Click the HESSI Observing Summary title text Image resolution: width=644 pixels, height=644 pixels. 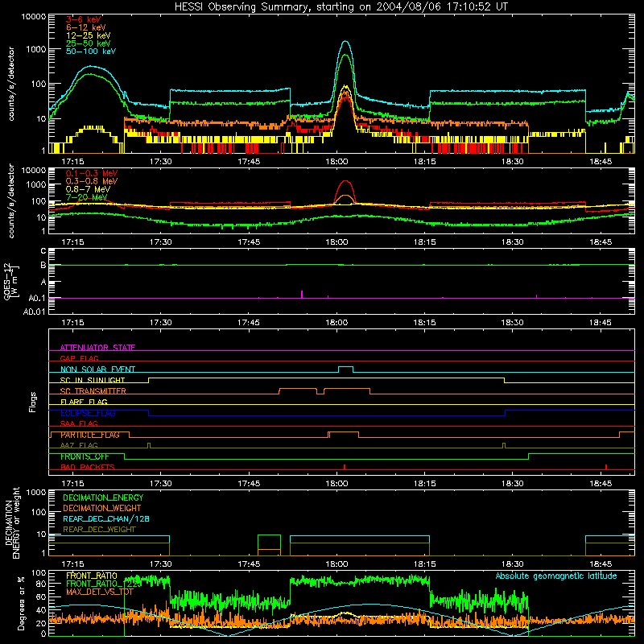coord(341,6)
